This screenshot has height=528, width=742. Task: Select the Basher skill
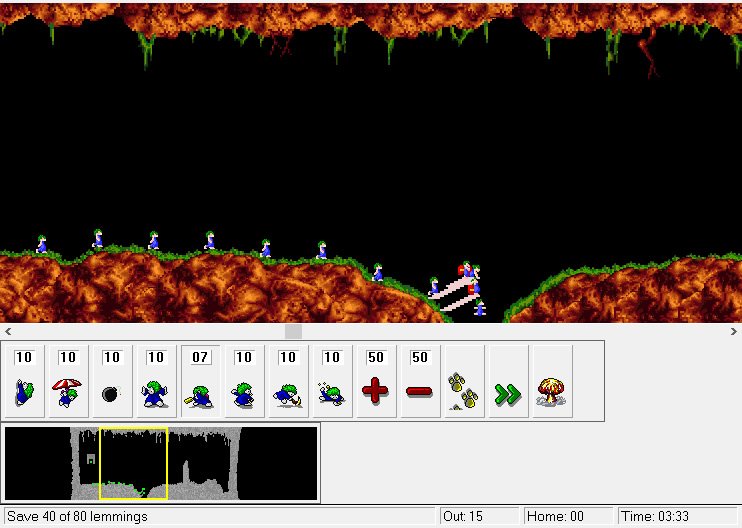coord(244,381)
